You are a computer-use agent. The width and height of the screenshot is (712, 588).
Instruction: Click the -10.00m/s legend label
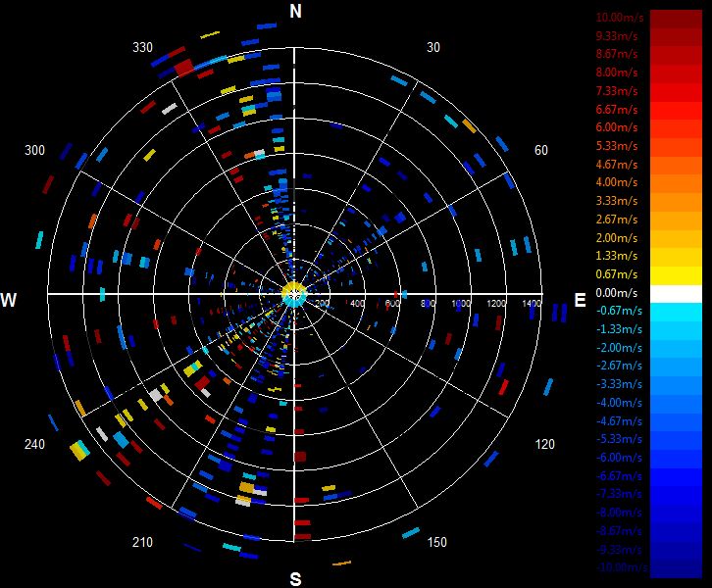point(621,567)
